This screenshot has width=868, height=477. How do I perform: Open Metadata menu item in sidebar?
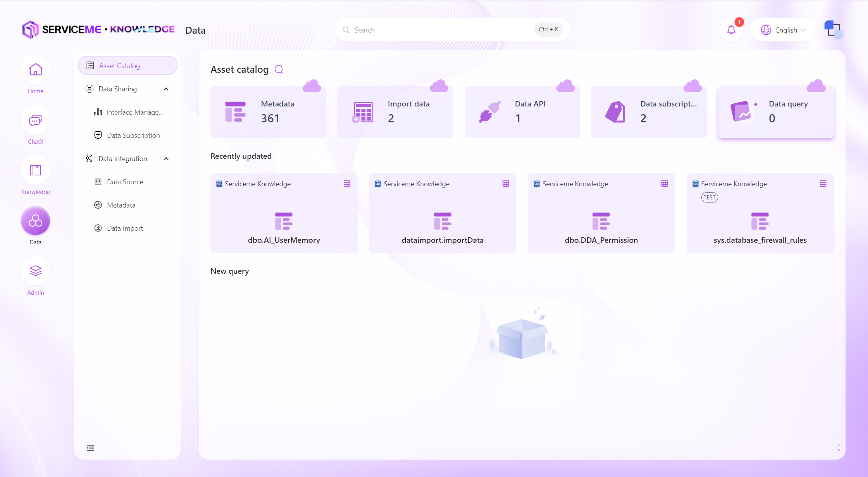(127, 205)
